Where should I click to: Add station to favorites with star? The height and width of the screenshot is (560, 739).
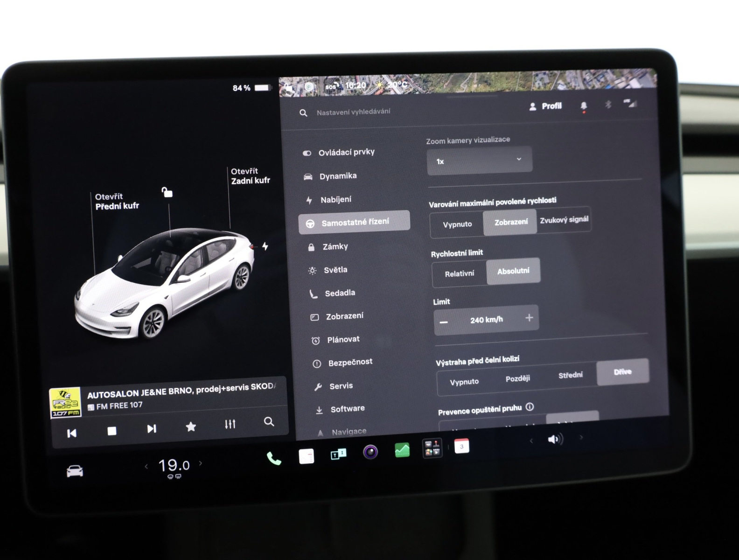[x=191, y=427]
